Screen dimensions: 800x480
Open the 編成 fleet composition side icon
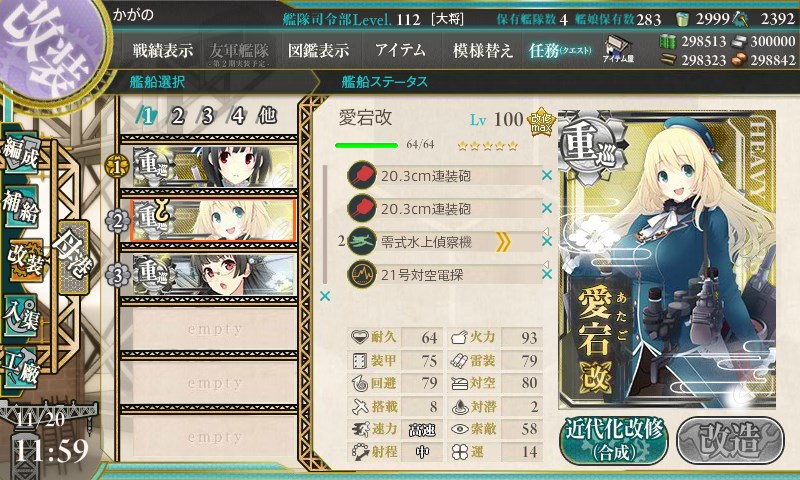click(x=20, y=153)
